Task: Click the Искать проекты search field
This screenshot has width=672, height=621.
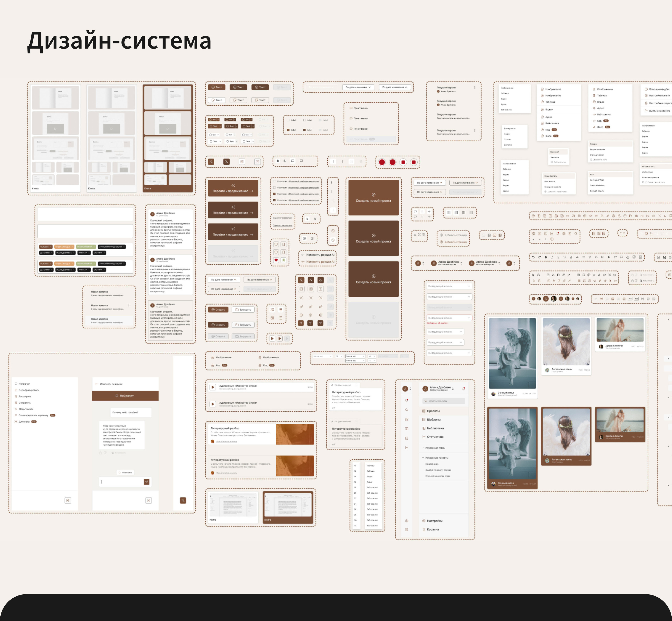Action: [x=444, y=401]
